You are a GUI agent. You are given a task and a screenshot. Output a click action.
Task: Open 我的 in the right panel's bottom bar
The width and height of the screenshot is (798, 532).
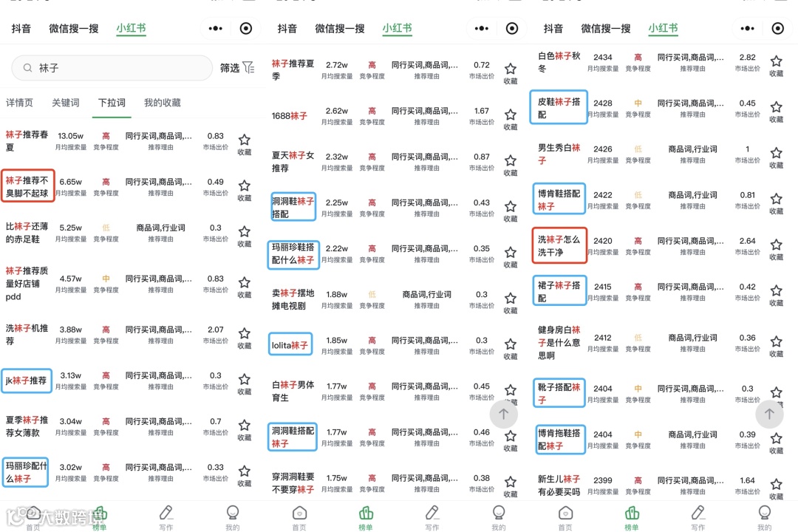pyautogui.click(x=765, y=518)
